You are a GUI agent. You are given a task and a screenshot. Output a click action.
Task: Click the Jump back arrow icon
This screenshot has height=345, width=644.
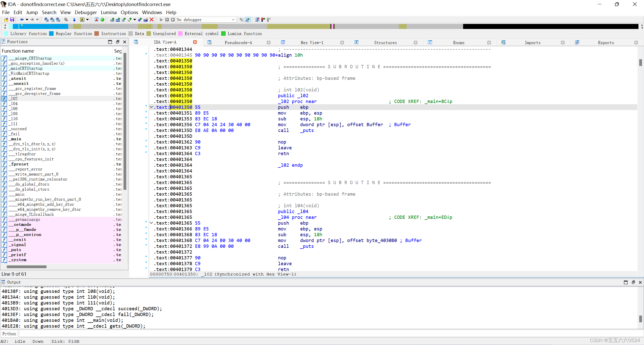22,20
